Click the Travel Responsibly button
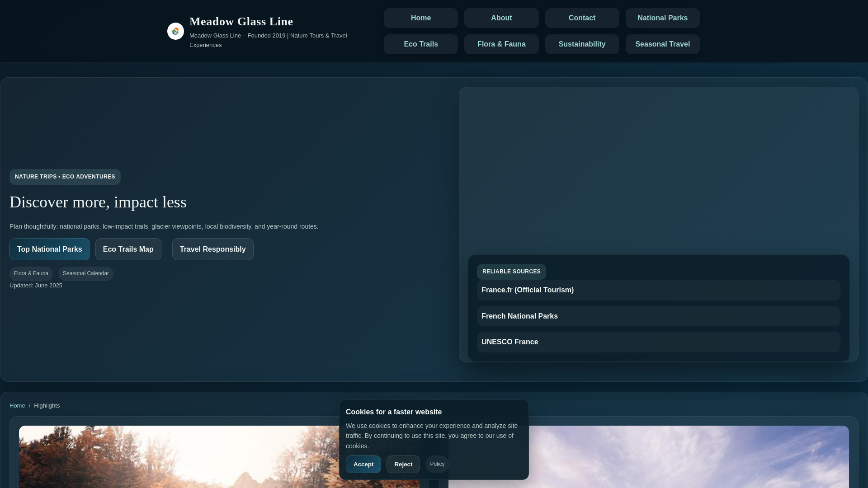Image resolution: width=868 pixels, height=488 pixels. pos(213,249)
